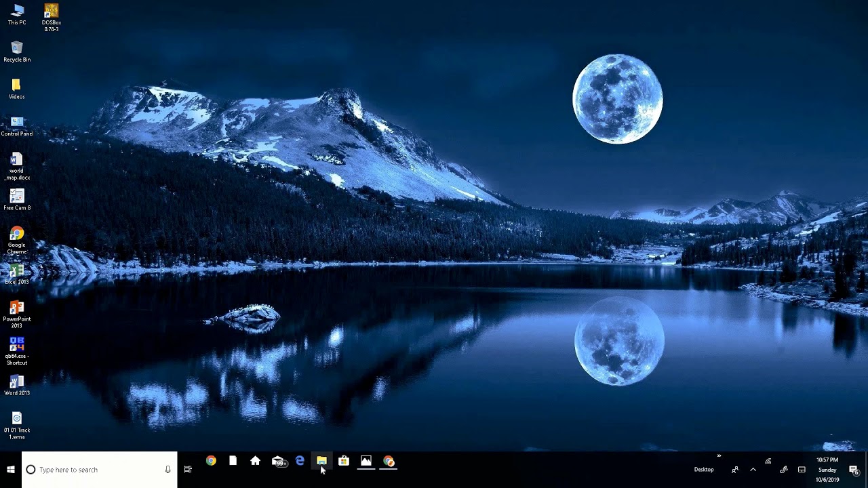Screen dimensions: 868x488
Task: Open the Windows Start menu
Action: [11, 470]
